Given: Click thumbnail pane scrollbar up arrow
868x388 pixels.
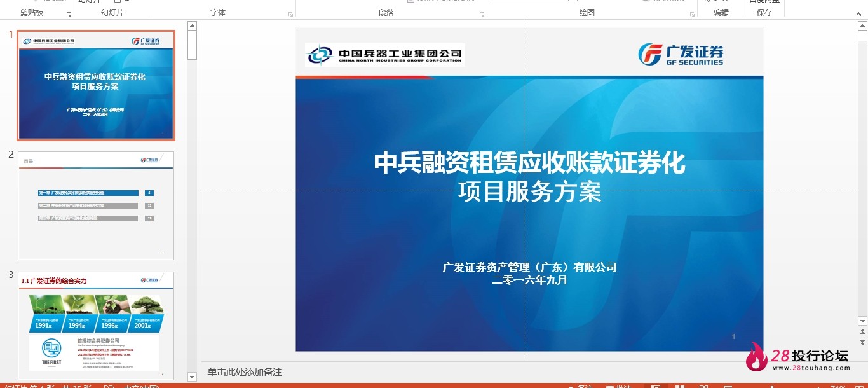Looking at the screenshot, I should pyautogui.click(x=192, y=25).
